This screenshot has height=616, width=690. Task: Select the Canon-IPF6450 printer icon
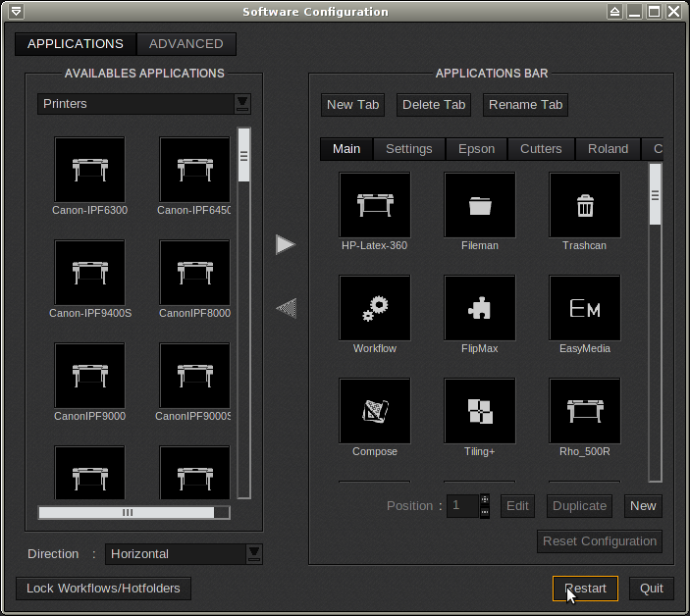click(x=194, y=170)
